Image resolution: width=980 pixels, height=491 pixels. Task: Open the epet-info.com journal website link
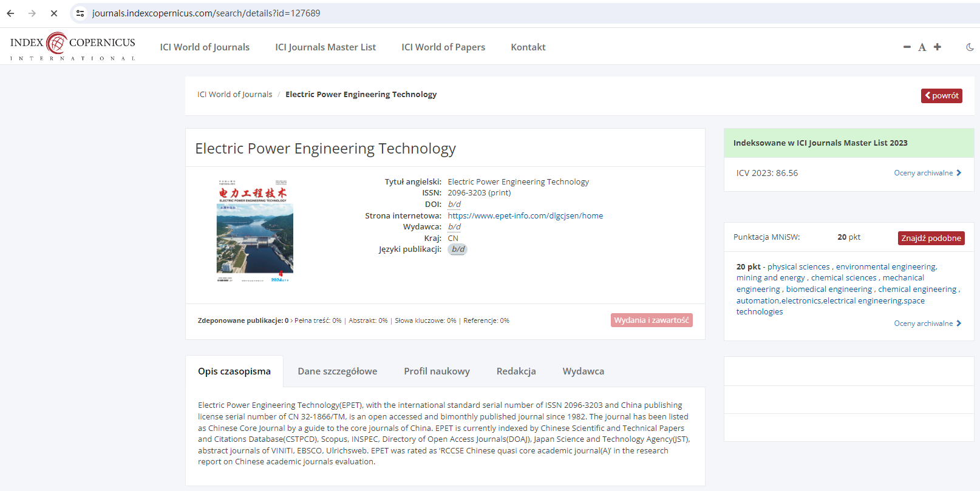pos(525,215)
